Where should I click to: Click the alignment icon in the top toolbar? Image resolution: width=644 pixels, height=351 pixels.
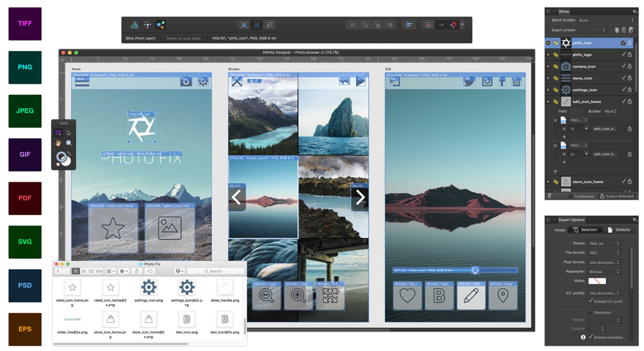(409, 25)
